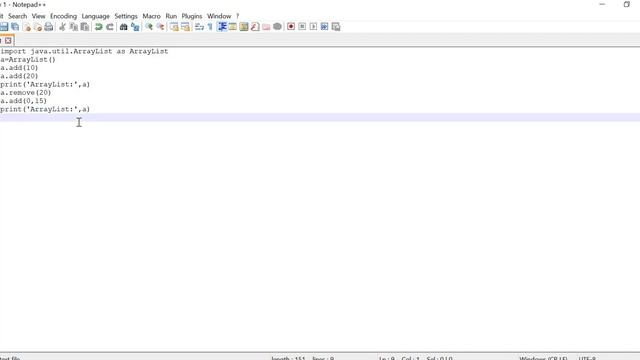Image resolution: width=640 pixels, height=360 pixels.
Task: Toggle file monitoring eye icon
Action: tap(277, 27)
